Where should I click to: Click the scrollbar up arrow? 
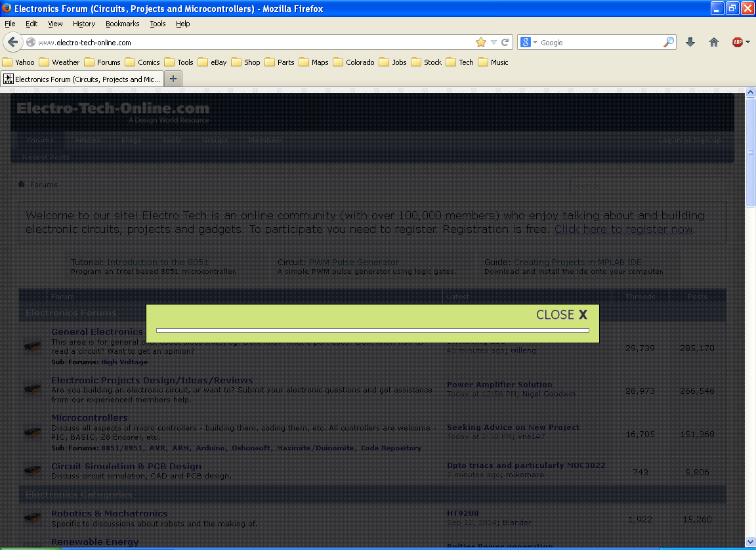coord(750,92)
